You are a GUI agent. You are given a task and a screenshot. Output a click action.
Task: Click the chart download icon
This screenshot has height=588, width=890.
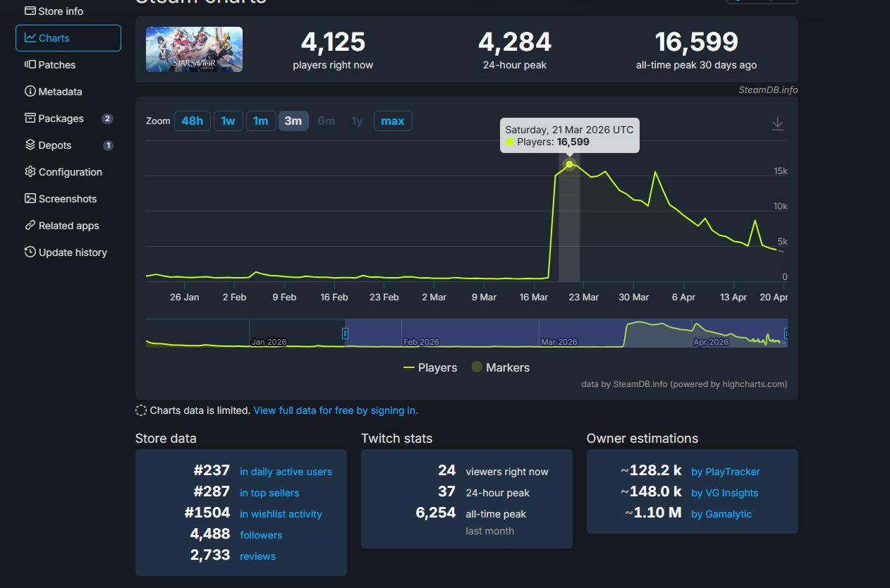click(x=777, y=123)
